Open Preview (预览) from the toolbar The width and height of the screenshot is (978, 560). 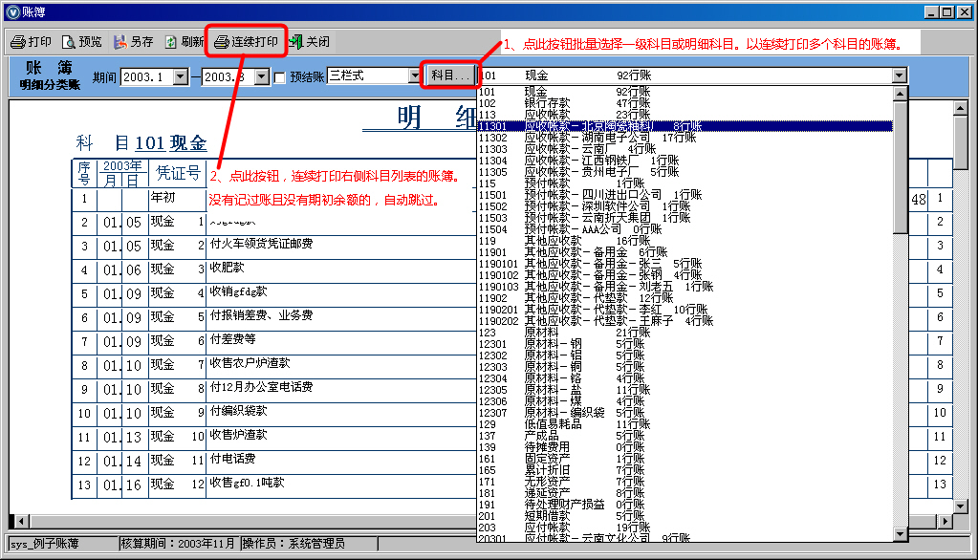(81, 42)
